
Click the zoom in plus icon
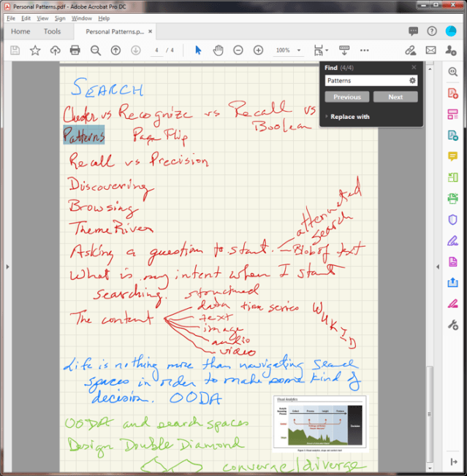point(258,50)
